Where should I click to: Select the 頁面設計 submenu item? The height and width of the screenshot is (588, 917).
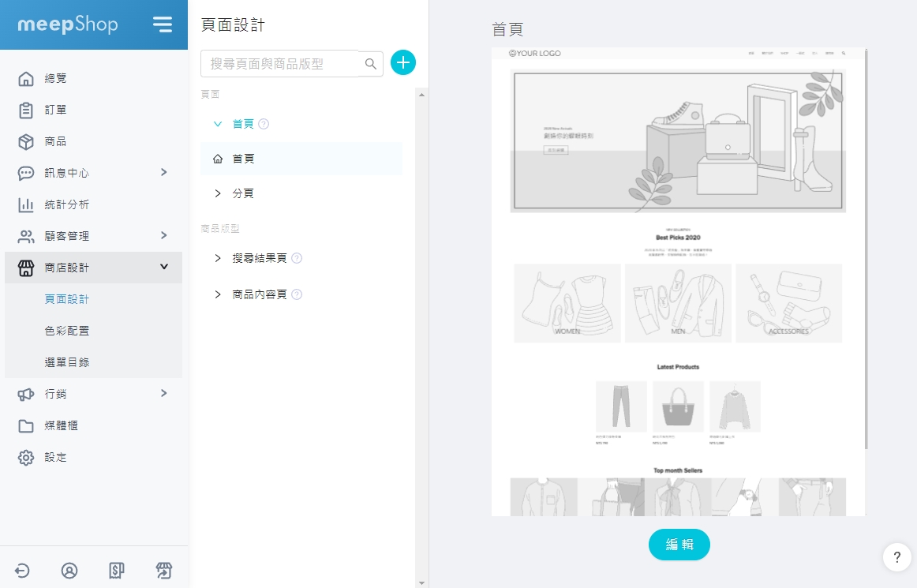tap(67, 299)
